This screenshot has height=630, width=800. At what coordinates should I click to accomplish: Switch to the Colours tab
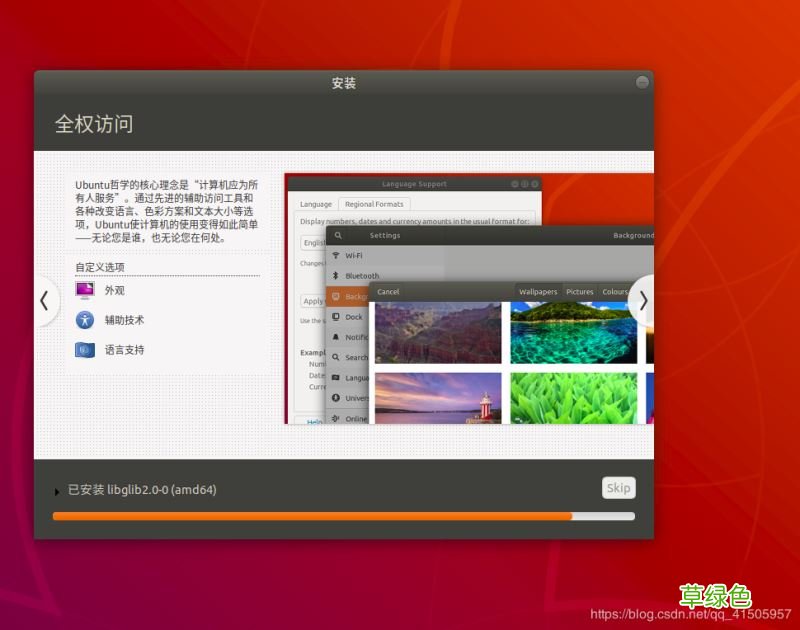point(614,291)
